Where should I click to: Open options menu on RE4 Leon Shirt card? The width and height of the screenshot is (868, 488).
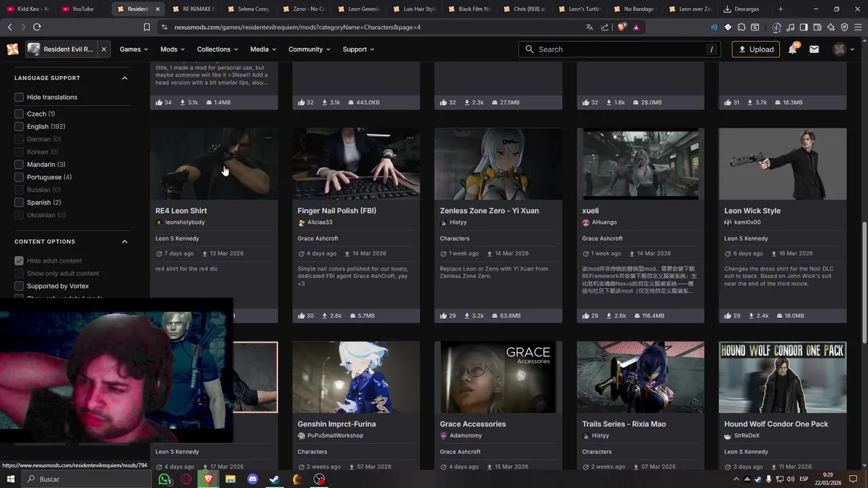[x=268, y=138]
